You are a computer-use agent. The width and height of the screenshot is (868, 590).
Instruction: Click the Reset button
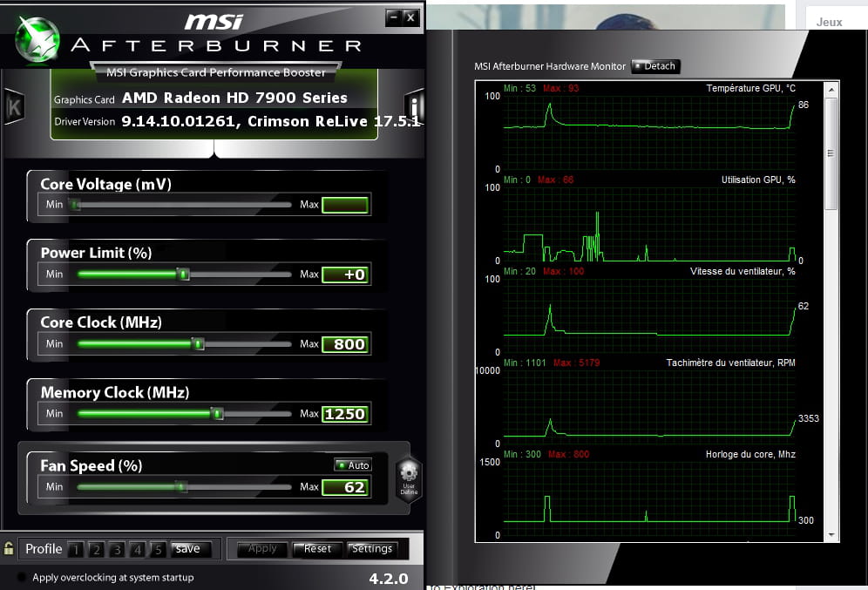pyautogui.click(x=317, y=548)
